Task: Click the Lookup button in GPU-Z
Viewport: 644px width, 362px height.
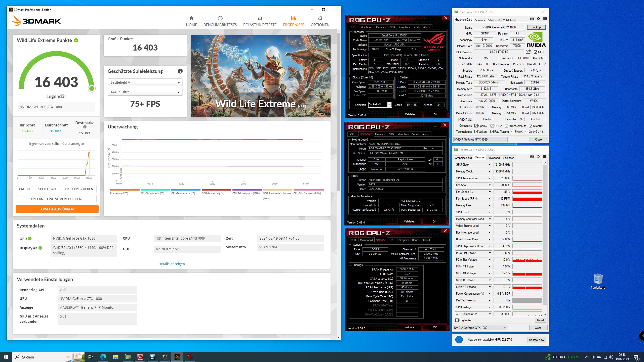Action: [x=536, y=27]
